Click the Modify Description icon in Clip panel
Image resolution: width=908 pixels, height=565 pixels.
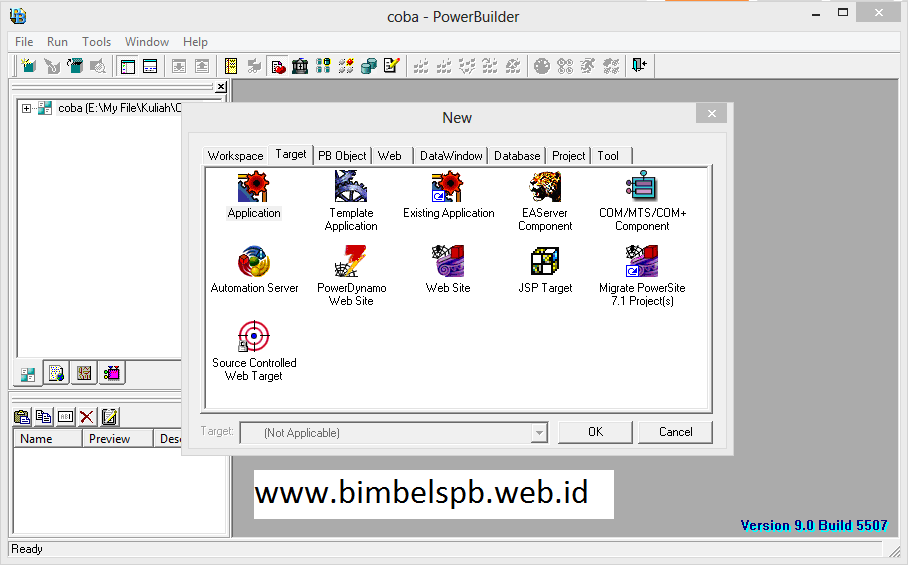pyautogui.click(x=109, y=417)
